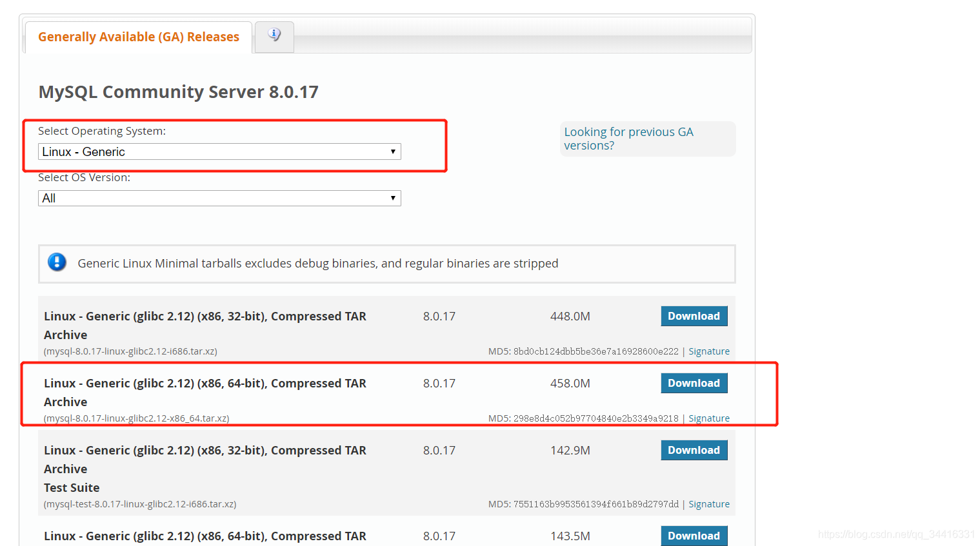Viewport: 980px width, 546px height.
Task: Click the Generic Linux Minimal tarballs notice text
Action: pyautogui.click(x=318, y=263)
